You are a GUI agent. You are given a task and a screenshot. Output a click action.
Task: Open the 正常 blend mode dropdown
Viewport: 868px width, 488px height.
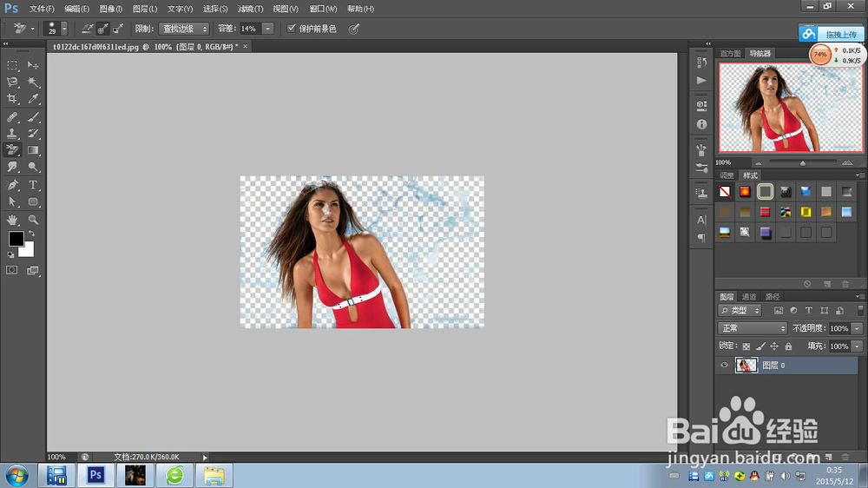(753, 328)
